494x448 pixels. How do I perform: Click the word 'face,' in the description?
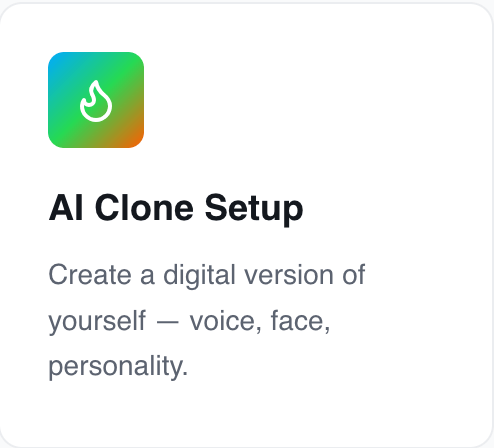tap(301, 321)
